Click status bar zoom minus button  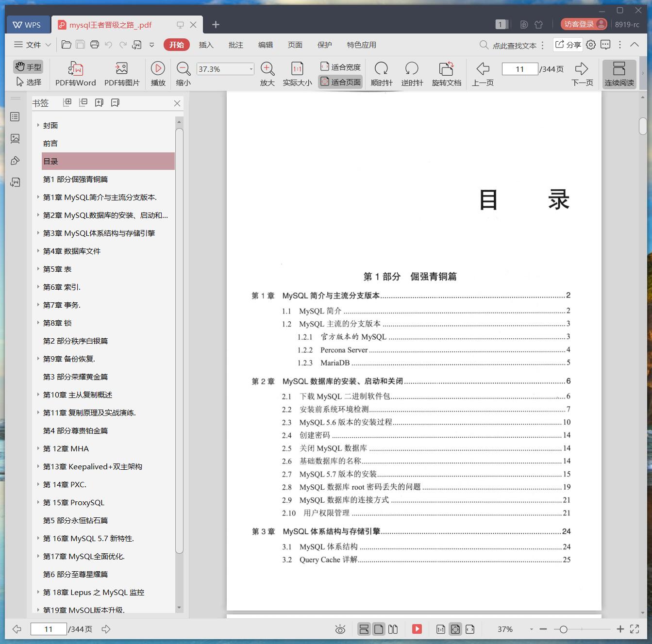pyautogui.click(x=543, y=629)
